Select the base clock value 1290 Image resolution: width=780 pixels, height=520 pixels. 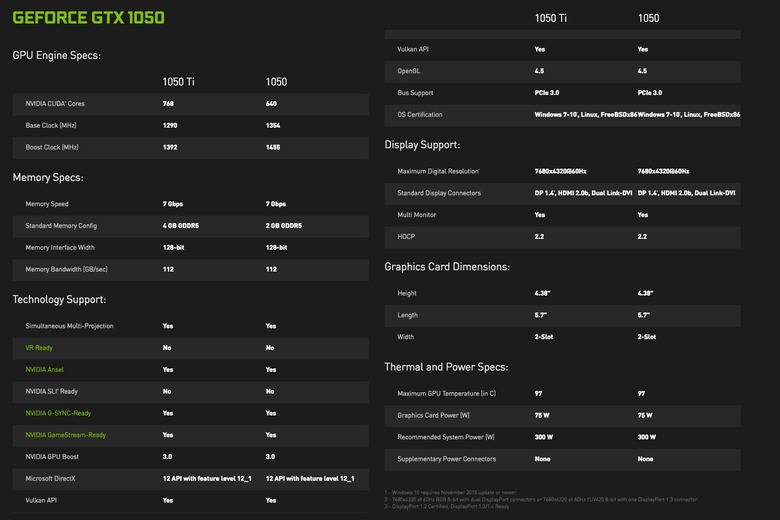click(170, 125)
